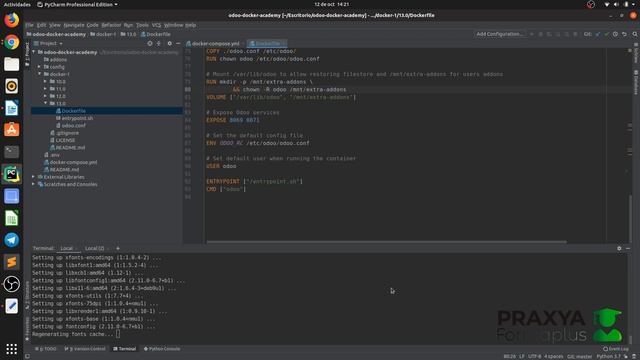Open OBS Studio from the dock

click(x=11, y=284)
